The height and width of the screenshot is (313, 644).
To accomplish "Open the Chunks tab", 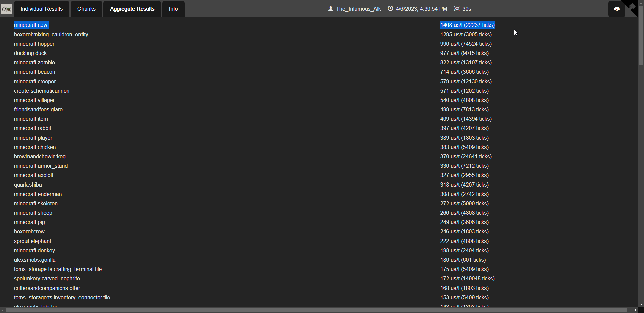I will tap(87, 9).
